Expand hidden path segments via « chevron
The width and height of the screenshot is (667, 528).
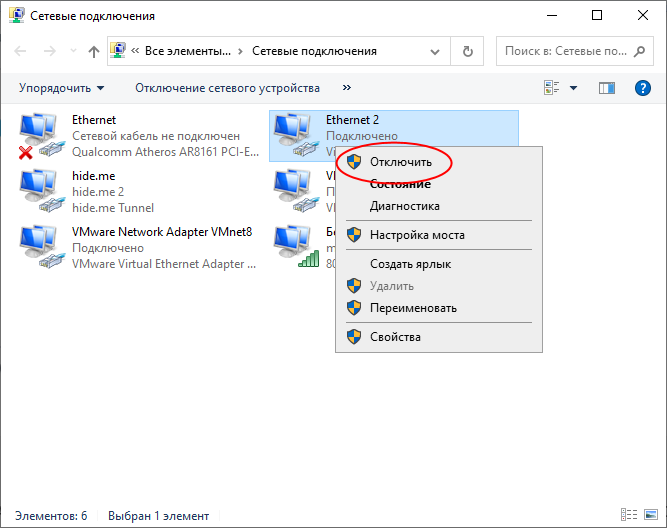point(135,51)
